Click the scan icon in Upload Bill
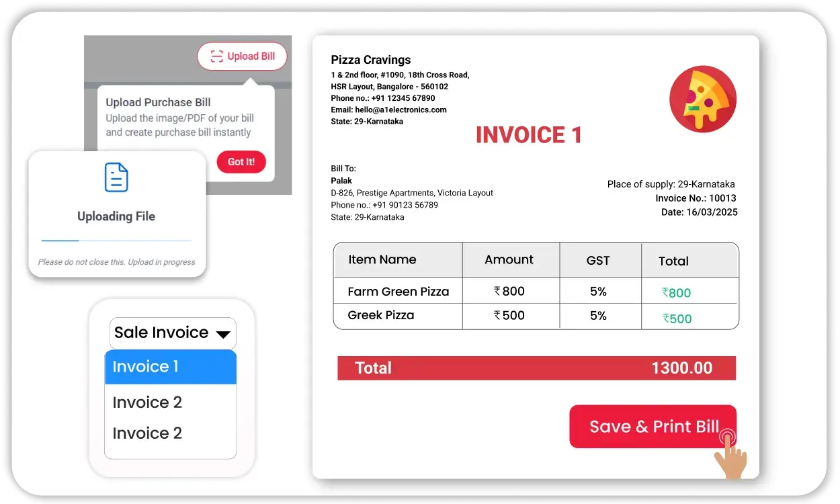Image resolution: width=840 pixels, height=504 pixels. click(216, 56)
